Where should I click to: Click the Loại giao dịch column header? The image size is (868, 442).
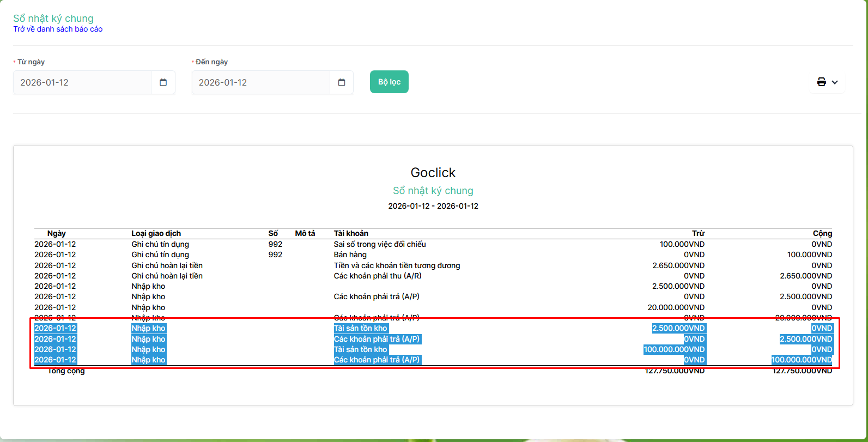(x=156, y=233)
